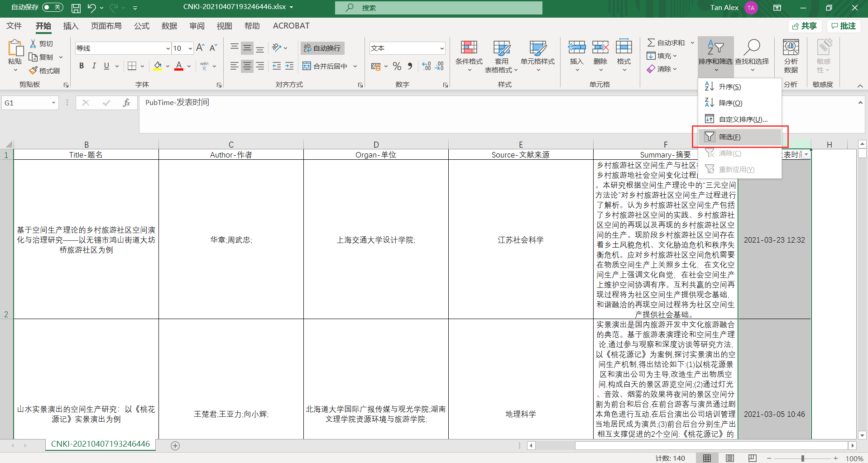This screenshot has height=463, width=868.
Task: Toggle Bold formatting
Action: 82,66
